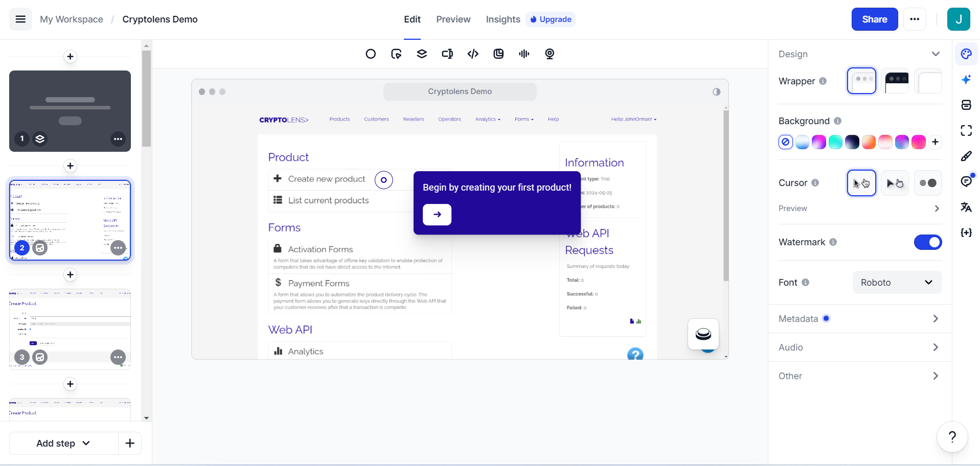This screenshot has width=980, height=466.
Task: Switch to the Preview tab
Action: click(453, 19)
